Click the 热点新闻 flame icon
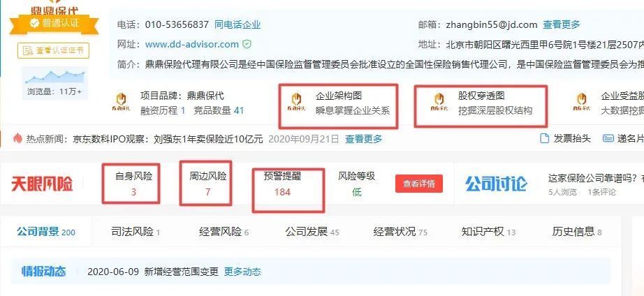Screen dimensions: 644x296 17,138
